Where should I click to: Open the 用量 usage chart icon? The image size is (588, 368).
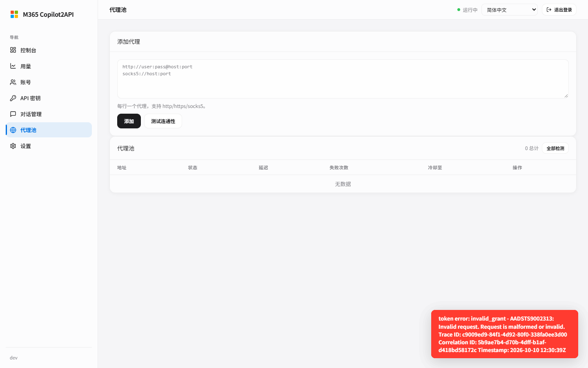(13, 66)
